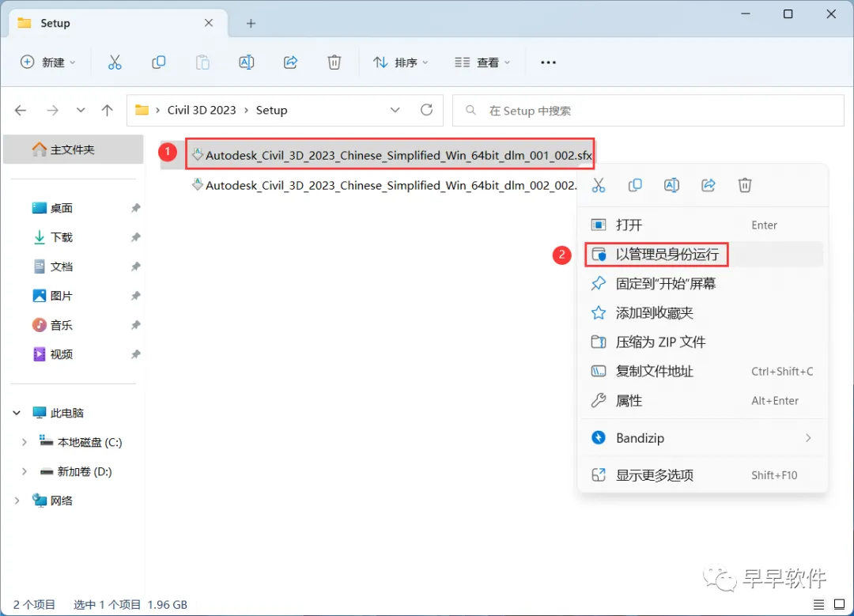Click the Cut icon in the context menu
This screenshot has width=854, height=616.
(x=599, y=185)
